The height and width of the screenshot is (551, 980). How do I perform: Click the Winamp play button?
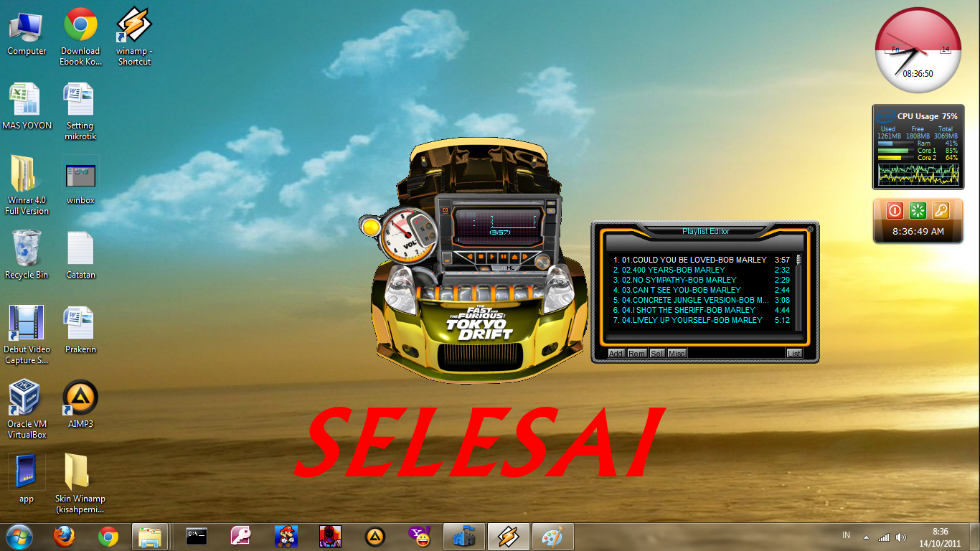[x=492, y=256]
